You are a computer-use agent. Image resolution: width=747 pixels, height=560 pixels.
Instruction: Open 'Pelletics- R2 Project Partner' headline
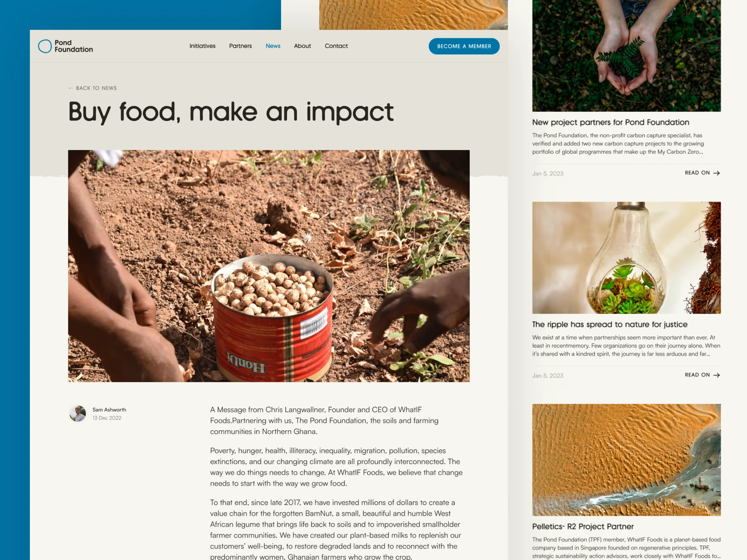point(583,527)
